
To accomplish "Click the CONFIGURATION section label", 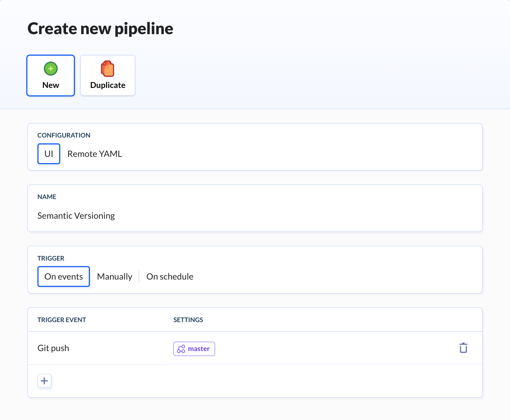I will tap(64, 135).
